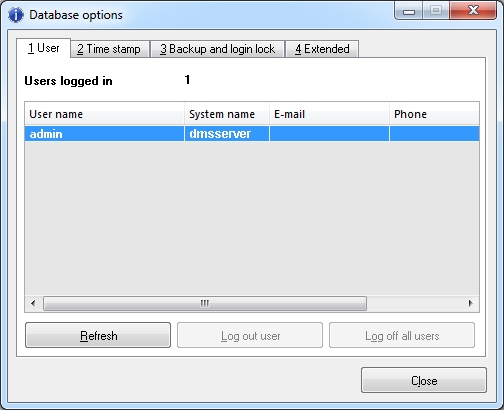The height and width of the screenshot is (410, 504).
Task: Click the E-mail column header
Action: point(329,114)
